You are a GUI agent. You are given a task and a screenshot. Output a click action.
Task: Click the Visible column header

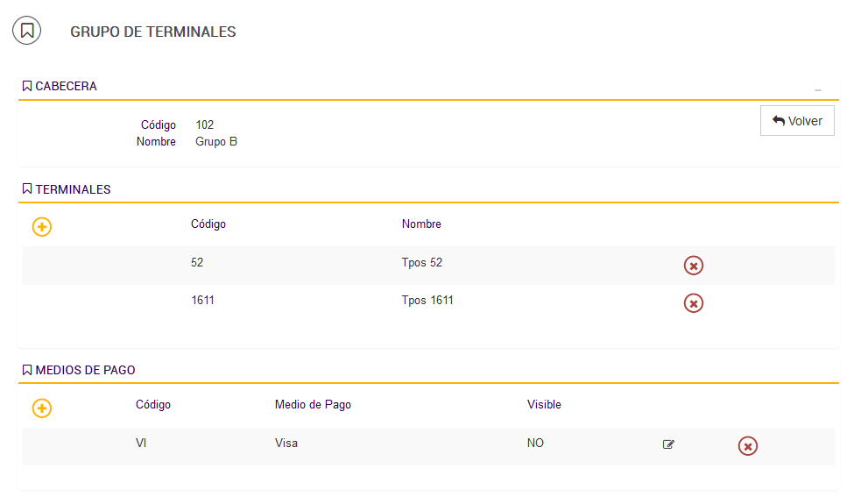click(544, 404)
